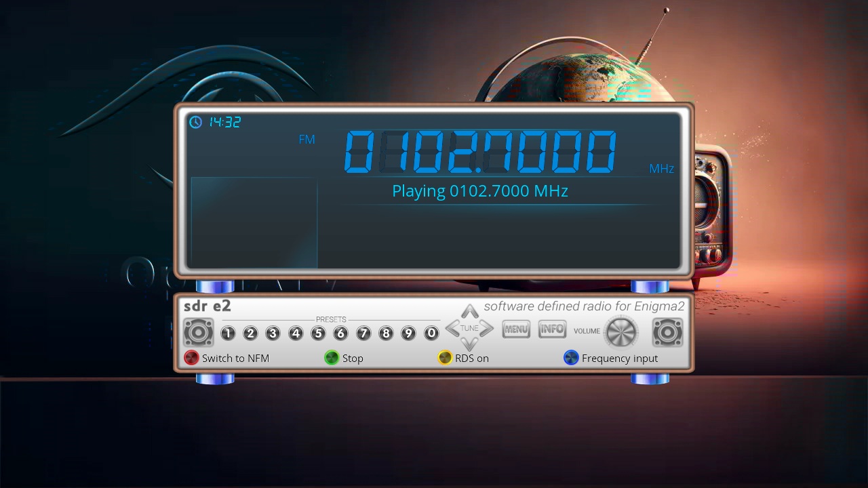
Task: Select preset 0
Action: [431, 333]
